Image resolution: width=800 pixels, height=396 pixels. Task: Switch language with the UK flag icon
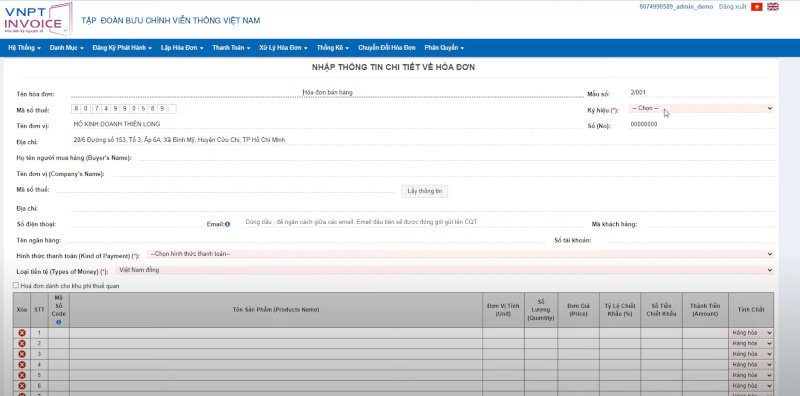773,7
